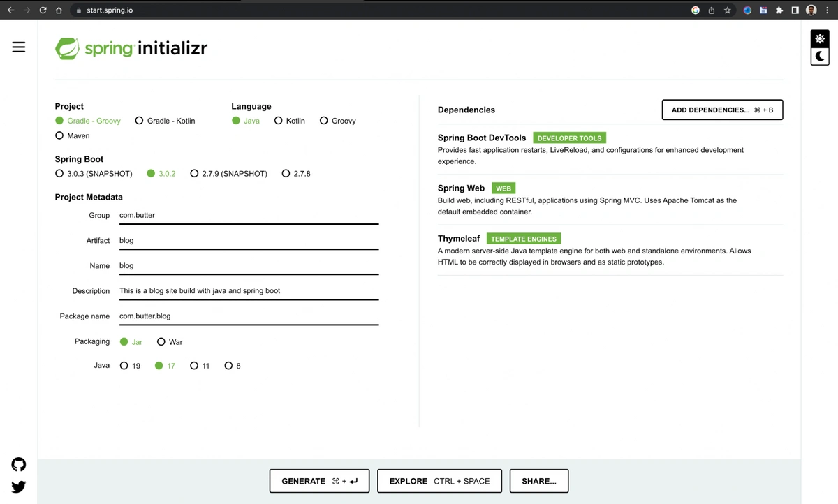838x504 pixels.
Task: Click the WEB tag badge
Action: tap(503, 188)
